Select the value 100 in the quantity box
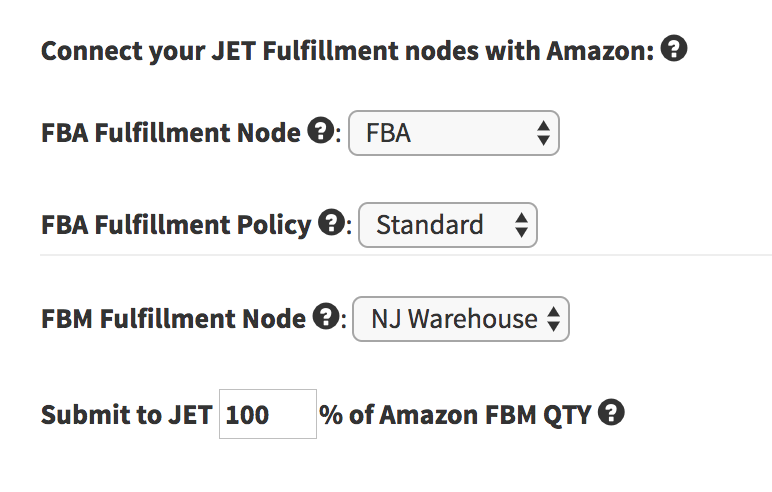Viewport: 772px width, 492px height. [247, 415]
